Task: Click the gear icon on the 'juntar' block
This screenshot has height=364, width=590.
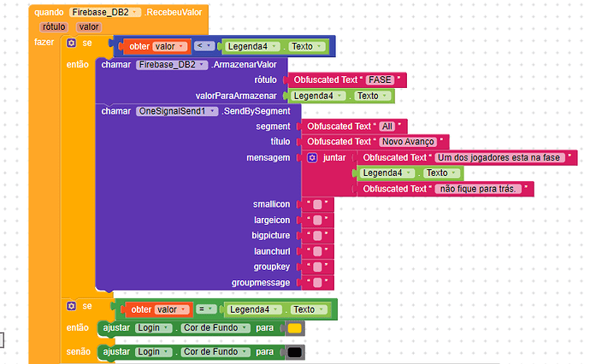Action: [x=312, y=157]
